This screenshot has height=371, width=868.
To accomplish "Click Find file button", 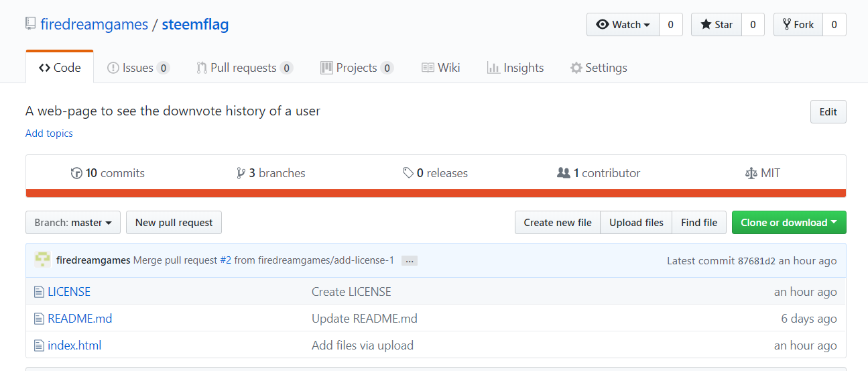I will click(x=699, y=223).
